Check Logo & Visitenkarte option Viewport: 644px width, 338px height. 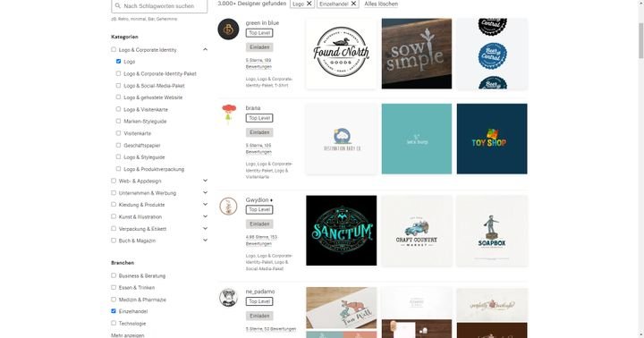(118, 109)
